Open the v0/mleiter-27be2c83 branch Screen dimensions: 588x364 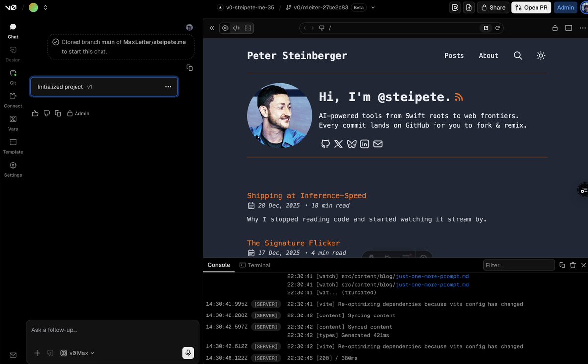pos(317,7)
